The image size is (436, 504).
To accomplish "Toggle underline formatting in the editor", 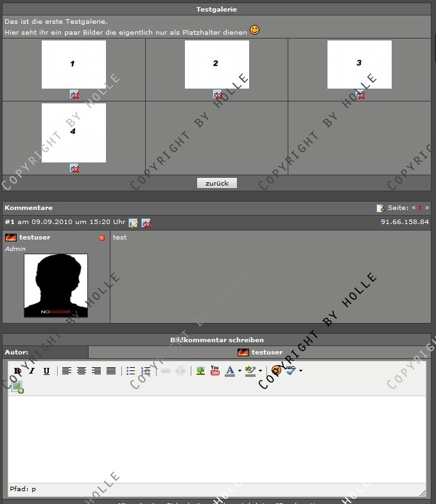I will point(46,371).
